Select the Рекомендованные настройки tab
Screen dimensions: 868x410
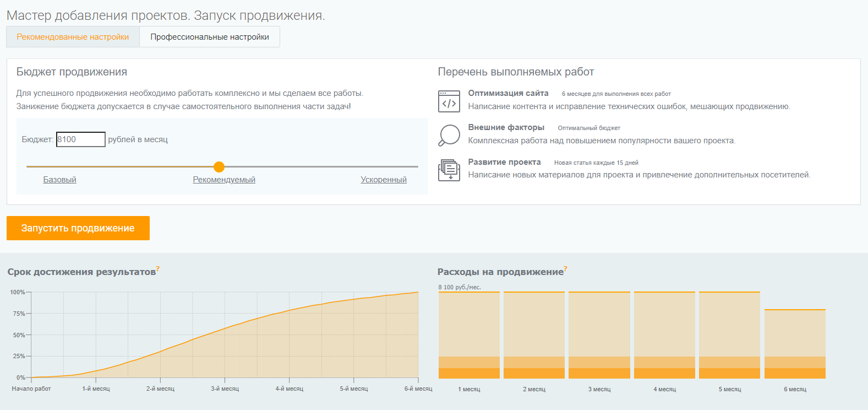tap(73, 37)
